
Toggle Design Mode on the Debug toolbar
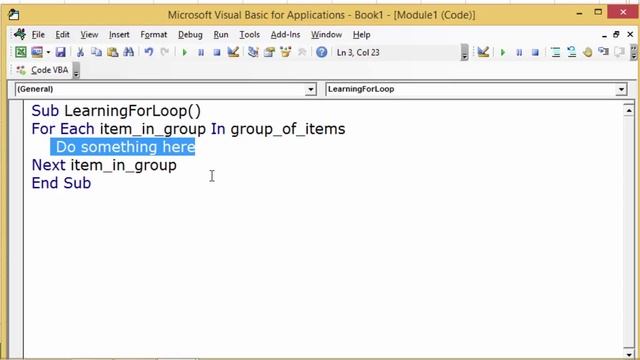(x=483, y=52)
